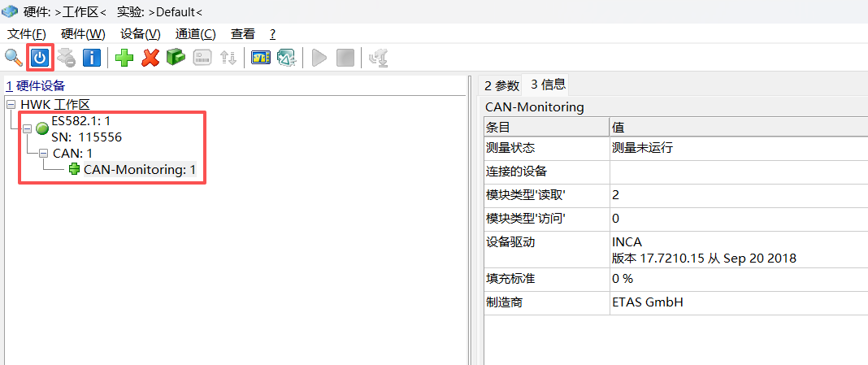The height and width of the screenshot is (365, 868).
Task: Click the greyed ID card toolbar icon
Action: [202, 58]
